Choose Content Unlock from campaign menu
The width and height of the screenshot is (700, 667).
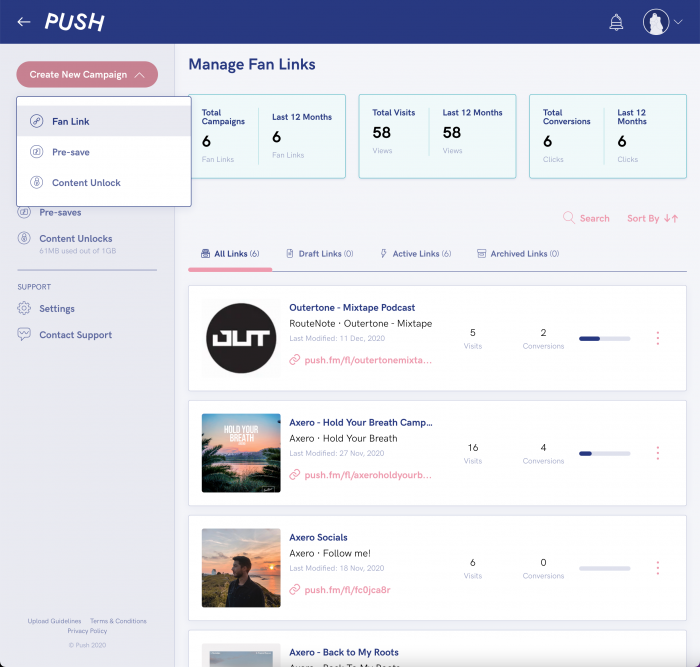[x=85, y=183]
